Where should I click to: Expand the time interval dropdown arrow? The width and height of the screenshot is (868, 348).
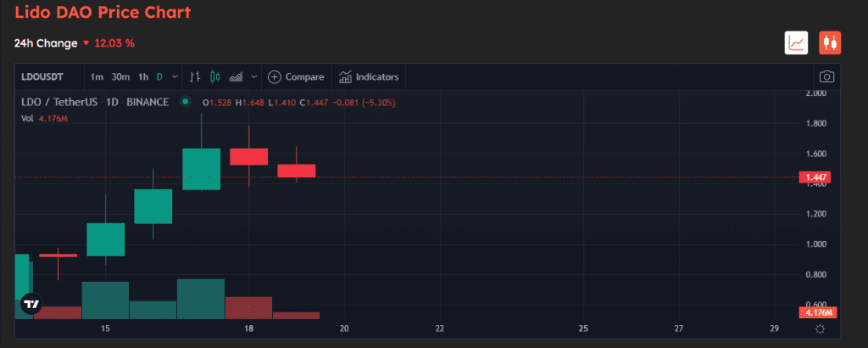click(x=175, y=77)
